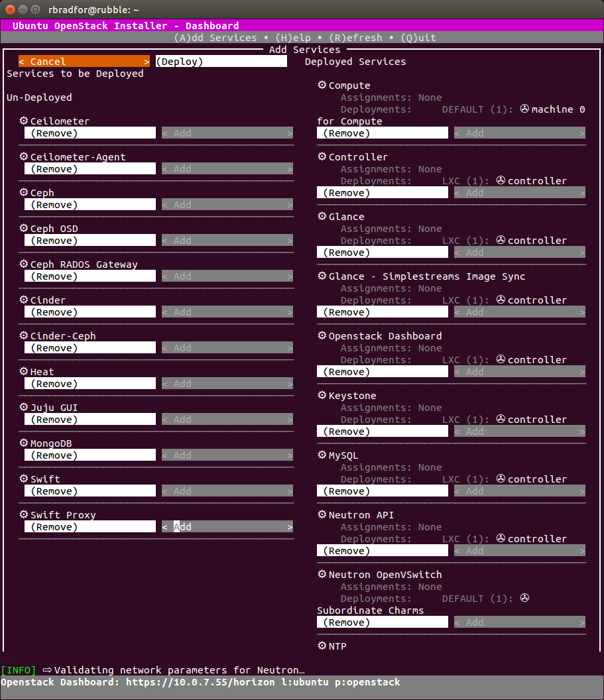Click the Un-Deployed section heading

39,97
